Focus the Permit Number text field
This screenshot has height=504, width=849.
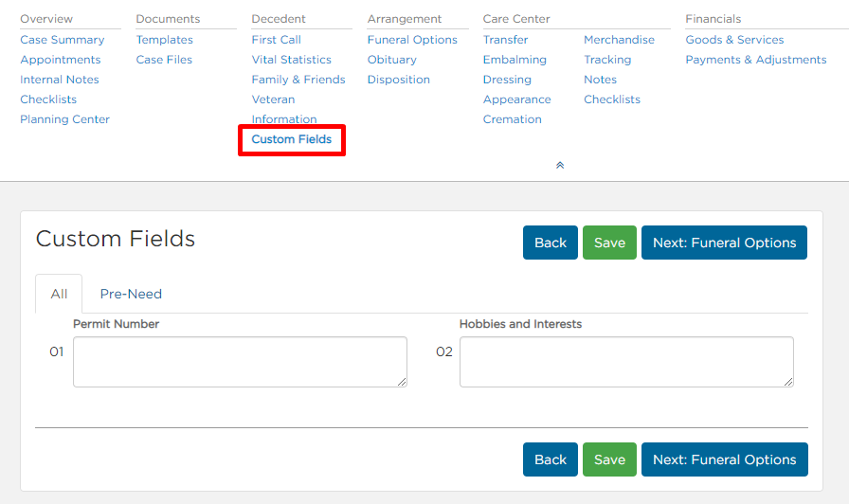pos(240,362)
